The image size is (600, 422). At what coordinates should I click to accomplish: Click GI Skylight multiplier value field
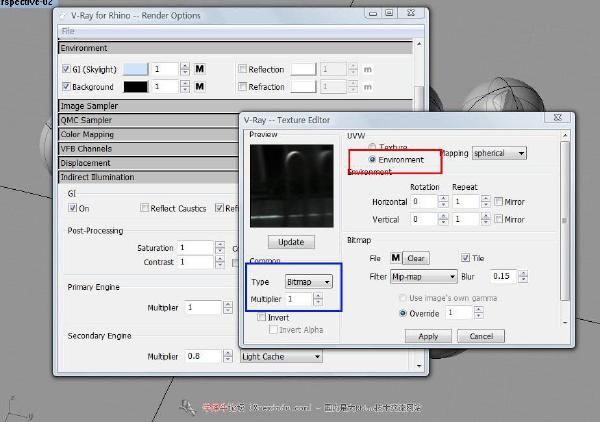[x=165, y=69]
